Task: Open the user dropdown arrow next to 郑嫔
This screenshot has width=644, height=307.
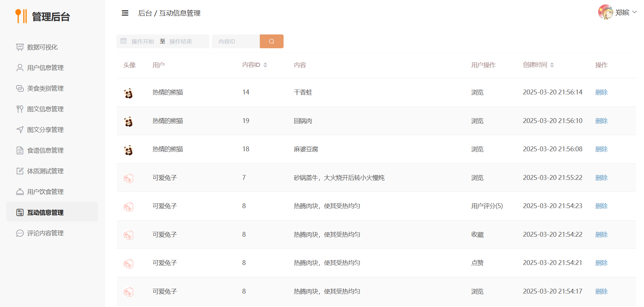Action: coord(634,12)
